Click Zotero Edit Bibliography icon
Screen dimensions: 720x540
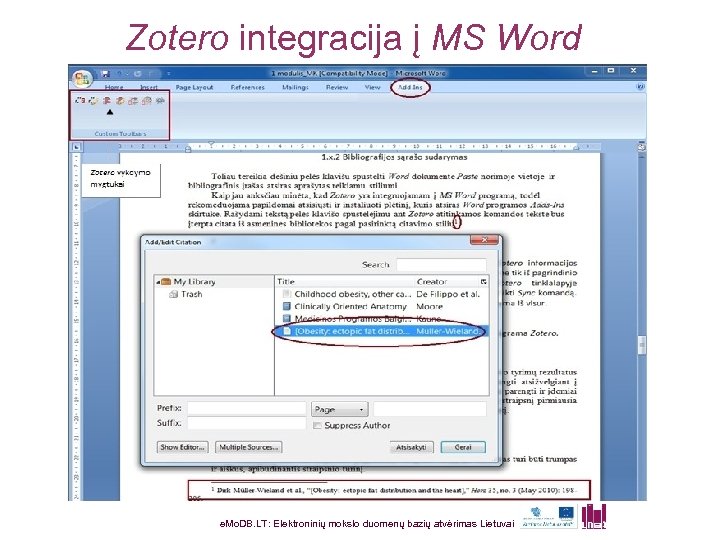point(120,100)
